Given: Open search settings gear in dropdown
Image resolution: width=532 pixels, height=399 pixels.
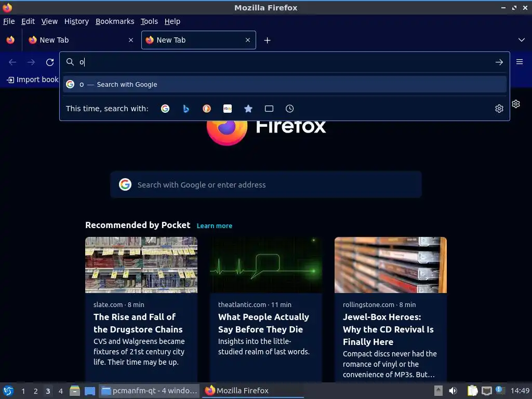Looking at the screenshot, I should 499,109.
